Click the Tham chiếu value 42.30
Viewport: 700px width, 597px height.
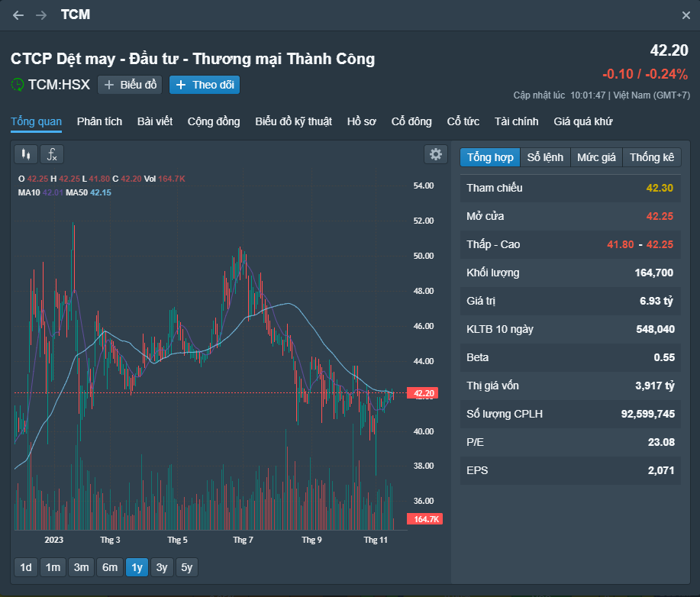pyautogui.click(x=660, y=188)
